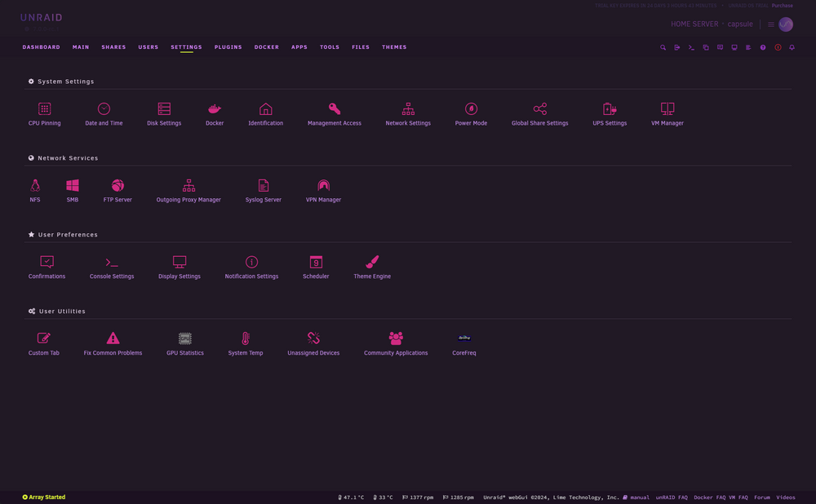This screenshot has height=504, width=816.
Task: Click the logout icon in header
Action: (677, 47)
